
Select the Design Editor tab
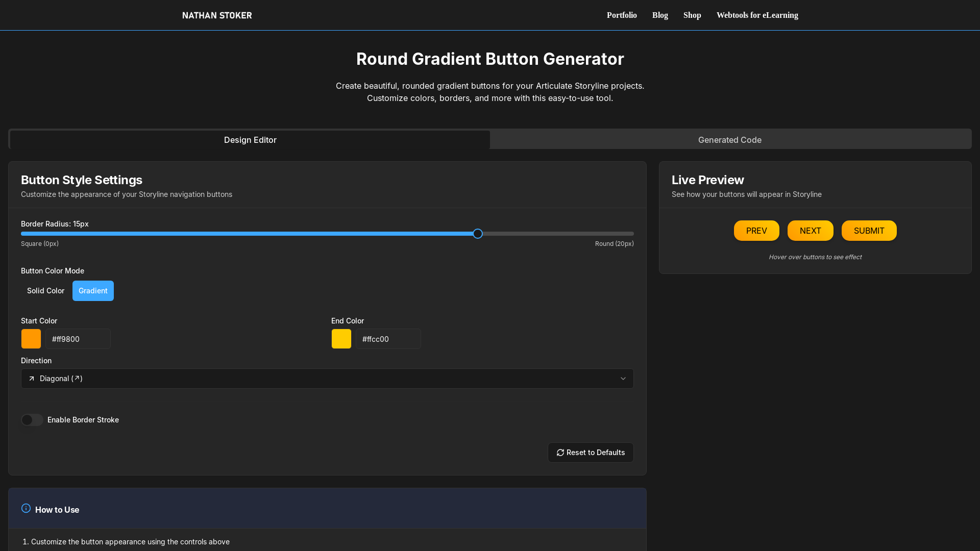[x=250, y=140]
